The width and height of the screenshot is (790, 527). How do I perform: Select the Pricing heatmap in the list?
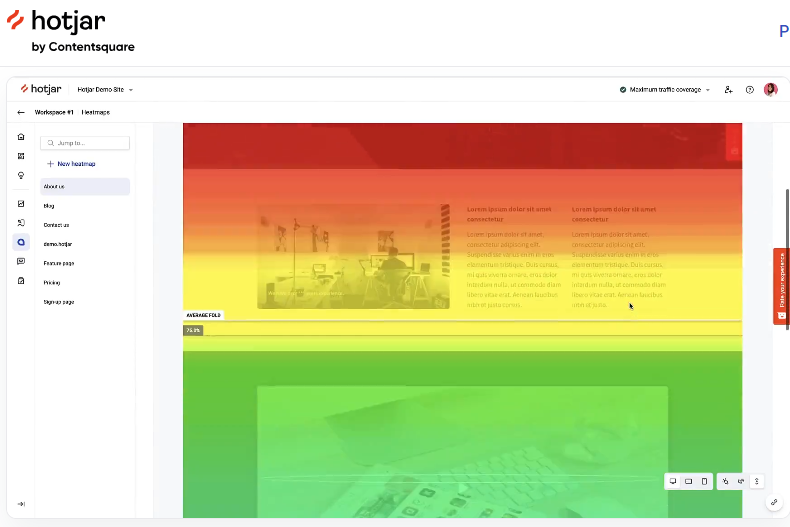pyautogui.click(x=52, y=282)
